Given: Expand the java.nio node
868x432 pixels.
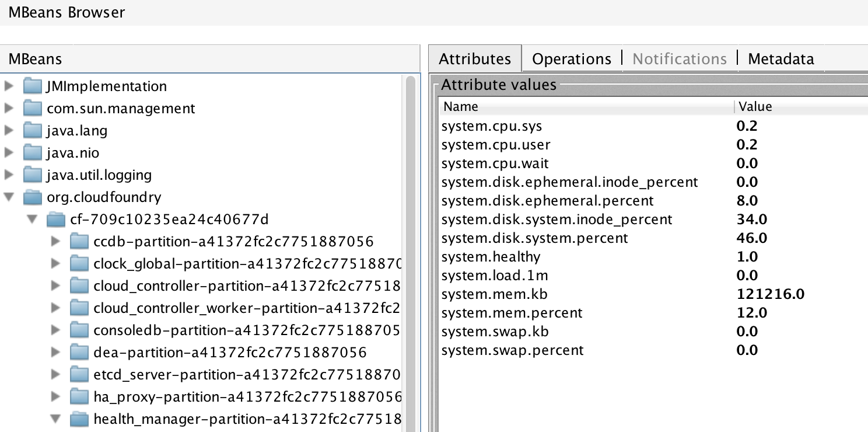Looking at the screenshot, I should pos(9,153).
